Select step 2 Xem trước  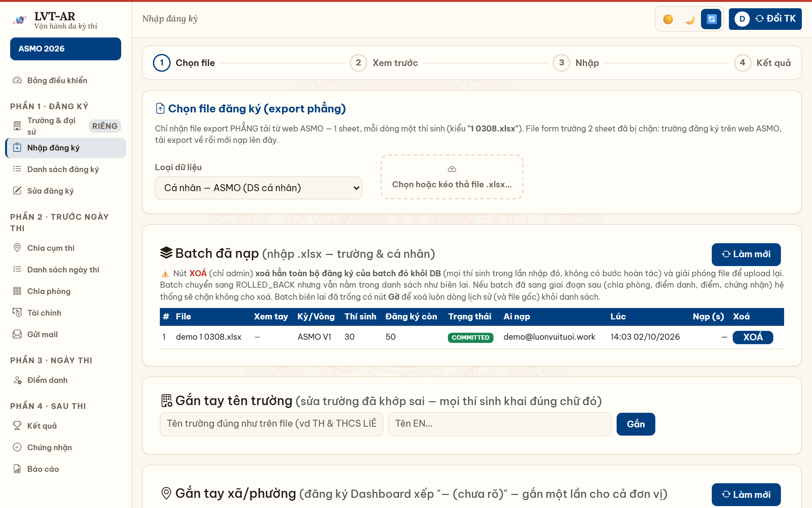(x=383, y=63)
